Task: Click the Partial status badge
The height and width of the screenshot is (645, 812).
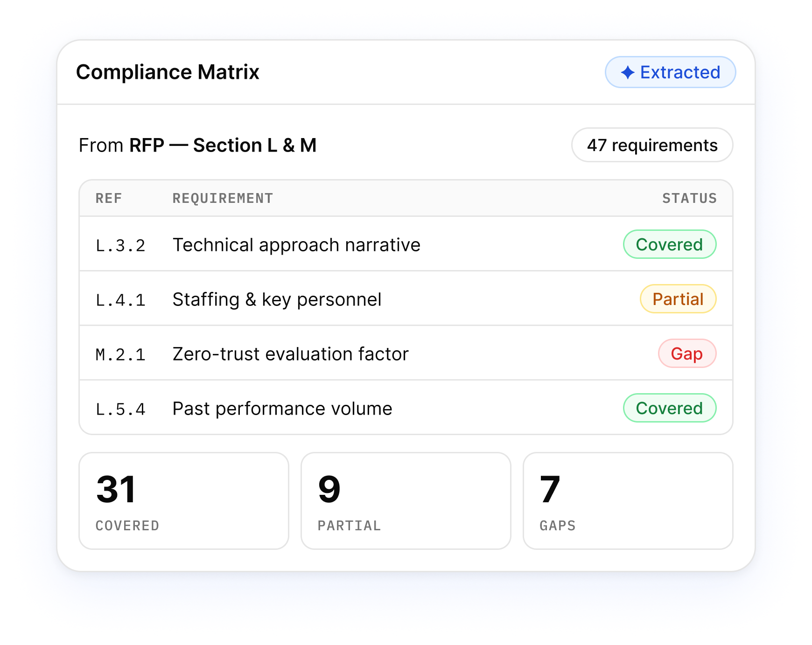Action: [678, 299]
